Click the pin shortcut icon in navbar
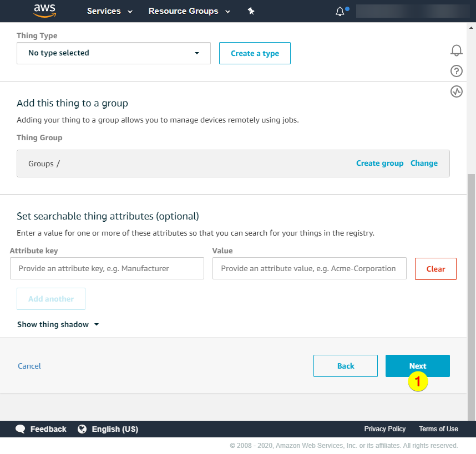 pos(251,11)
